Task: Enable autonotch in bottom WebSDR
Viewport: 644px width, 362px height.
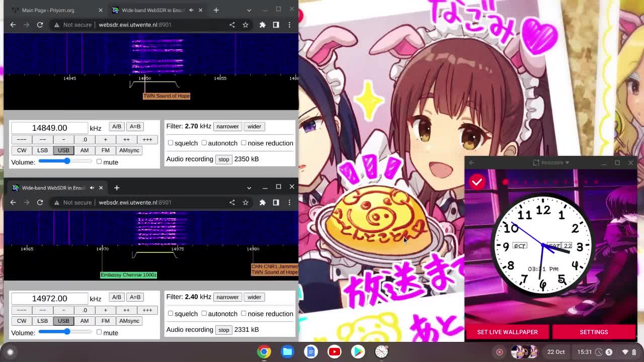Action: click(204, 313)
